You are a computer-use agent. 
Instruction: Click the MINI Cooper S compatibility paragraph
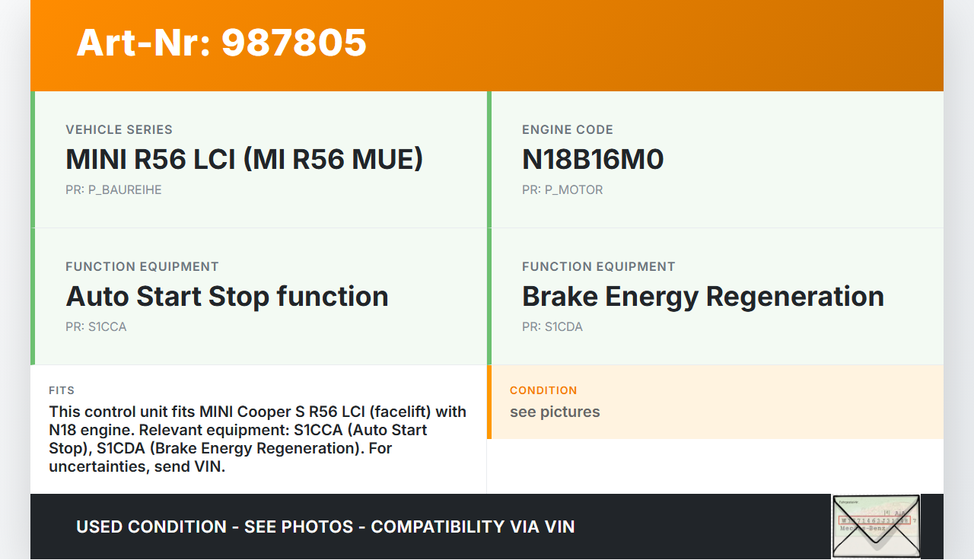tap(257, 439)
